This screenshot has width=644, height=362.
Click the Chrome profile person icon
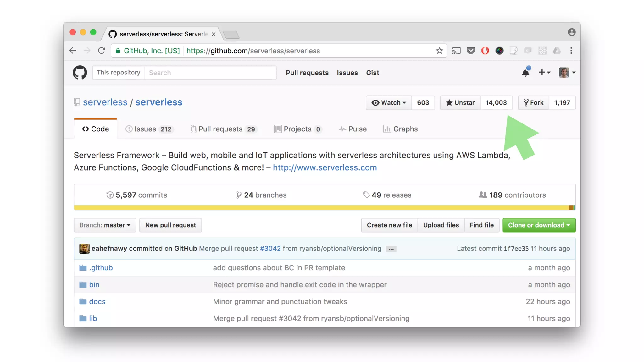coord(571,32)
